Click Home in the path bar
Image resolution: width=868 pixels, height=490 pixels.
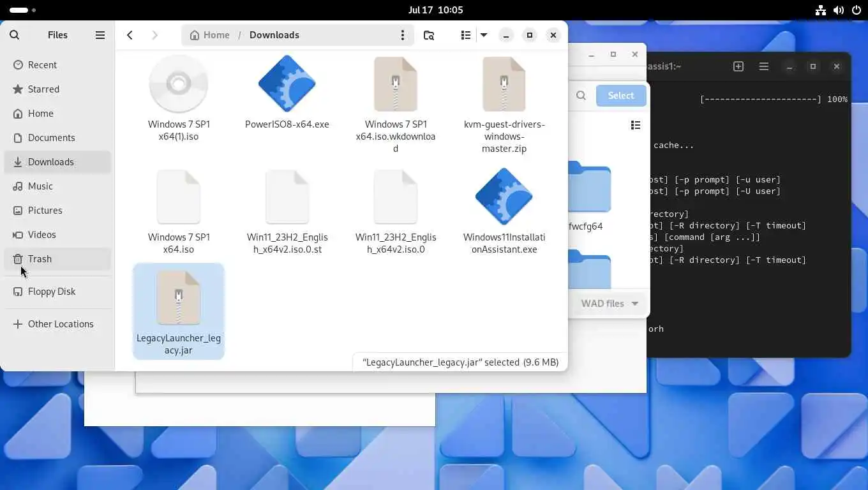pos(209,35)
